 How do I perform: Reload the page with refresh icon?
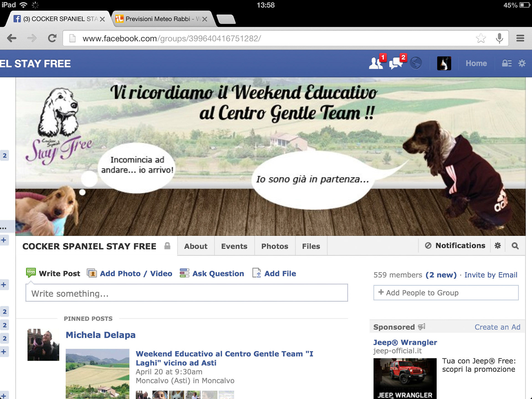(52, 38)
